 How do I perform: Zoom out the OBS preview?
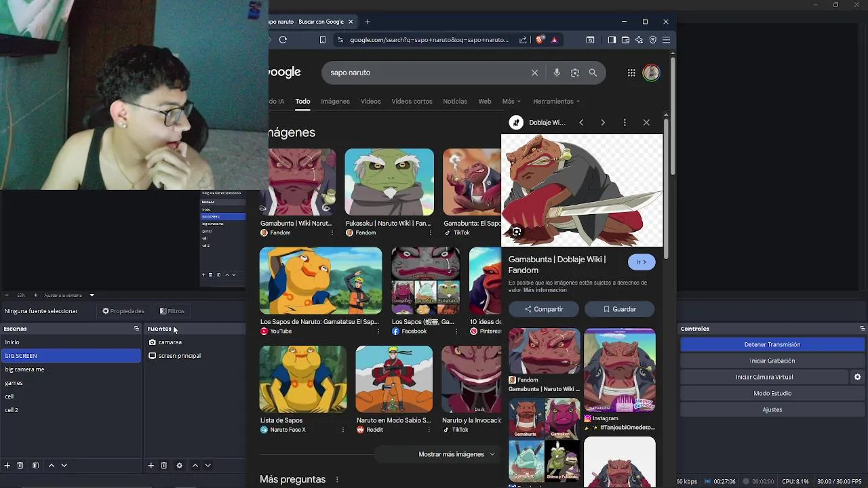6,296
